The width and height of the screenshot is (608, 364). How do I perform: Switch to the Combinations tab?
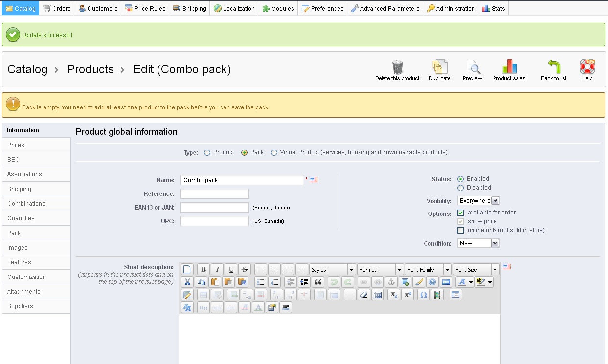coord(37,204)
